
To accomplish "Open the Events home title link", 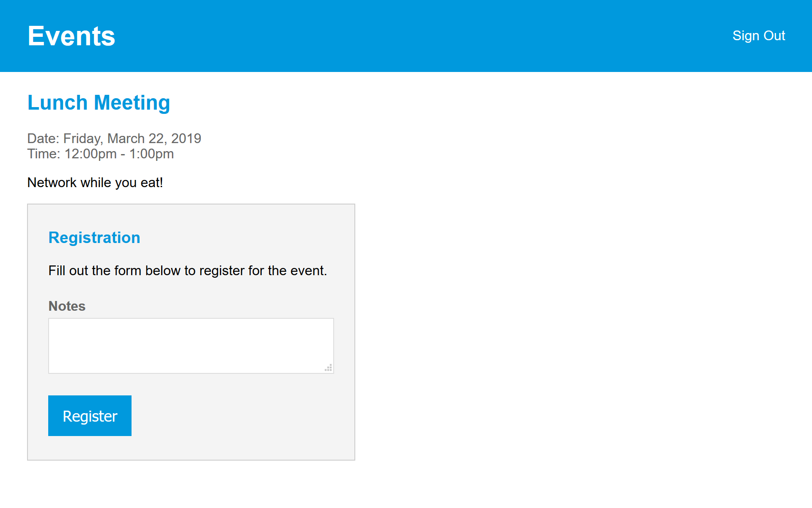I will (x=71, y=36).
